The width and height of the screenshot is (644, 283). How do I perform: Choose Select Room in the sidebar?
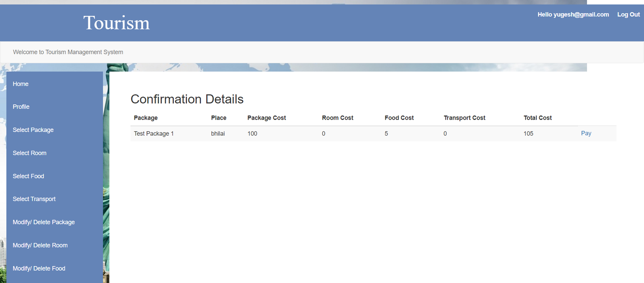[29, 153]
